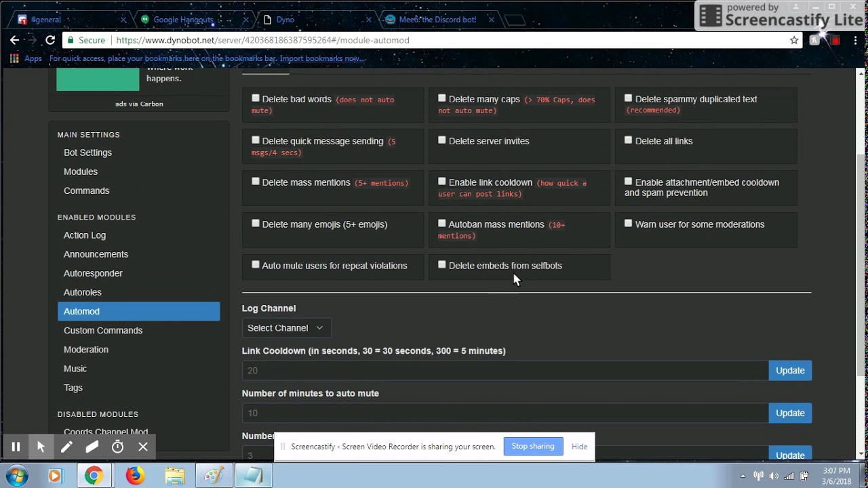Open Action Log module

click(85, 235)
